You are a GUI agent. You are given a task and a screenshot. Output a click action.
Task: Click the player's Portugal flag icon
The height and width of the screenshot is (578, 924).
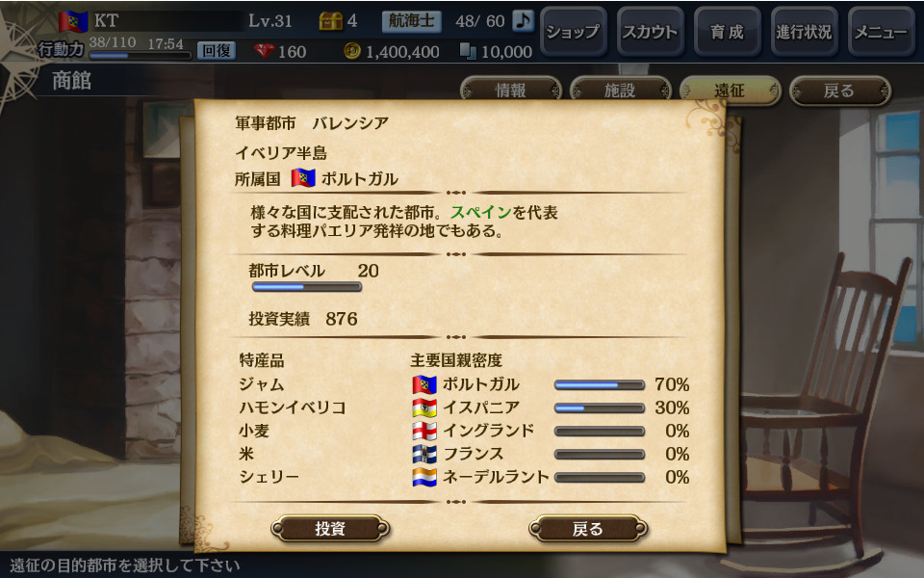(x=73, y=22)
